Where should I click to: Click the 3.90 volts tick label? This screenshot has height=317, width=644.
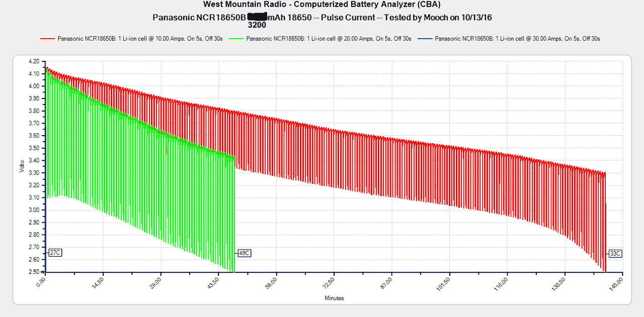(34, 98)
